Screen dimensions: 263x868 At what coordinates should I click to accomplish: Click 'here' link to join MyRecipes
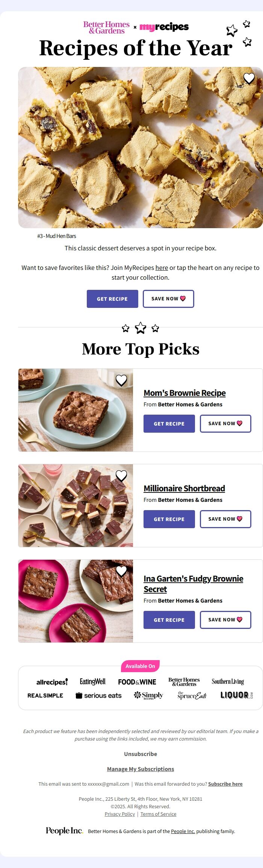point(162,268)
